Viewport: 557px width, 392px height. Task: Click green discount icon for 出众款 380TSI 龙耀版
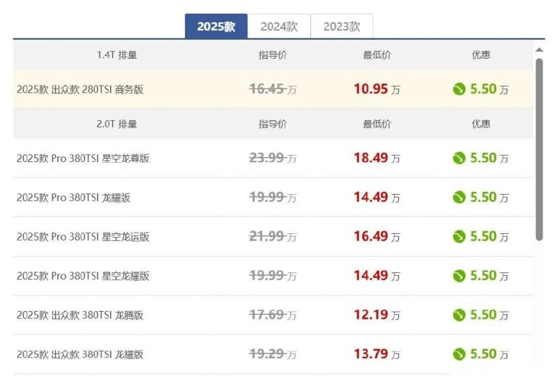tap(459, 354)
